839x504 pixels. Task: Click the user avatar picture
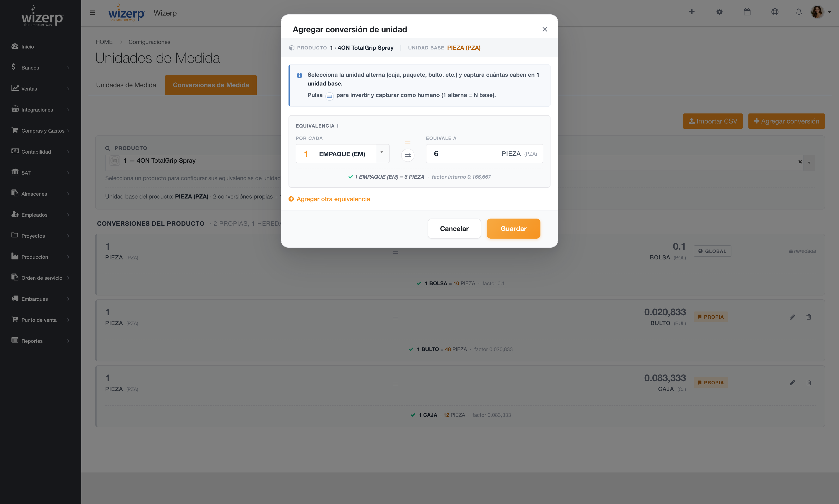tap(817, 12)
